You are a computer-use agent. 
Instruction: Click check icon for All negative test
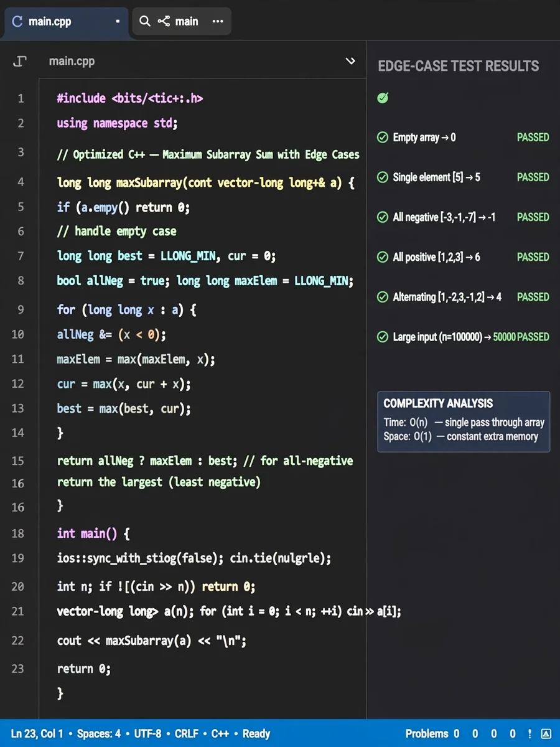[383, 217]
